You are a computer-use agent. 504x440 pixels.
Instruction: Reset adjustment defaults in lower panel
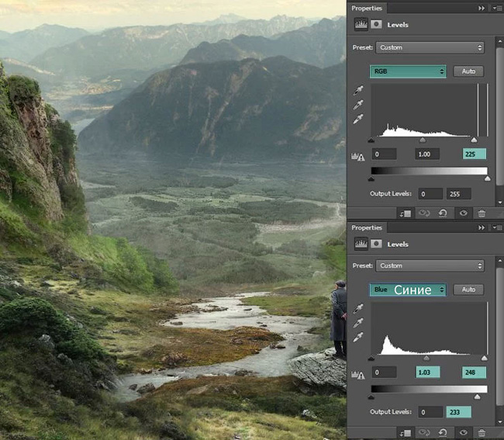[x=443, y=432]
